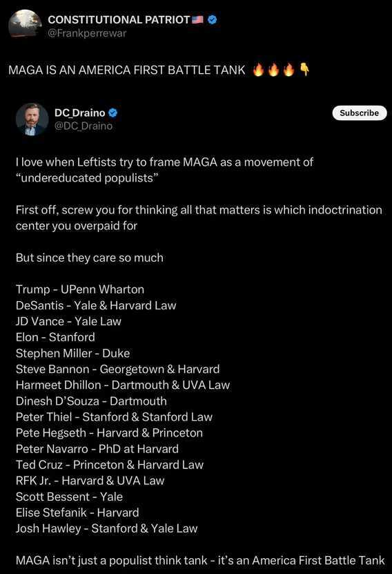Viewport: 392px width, 574px height.
Task: Click the DC_Draino profile photo
Action: pyautogui.click(x=32, y=119)
